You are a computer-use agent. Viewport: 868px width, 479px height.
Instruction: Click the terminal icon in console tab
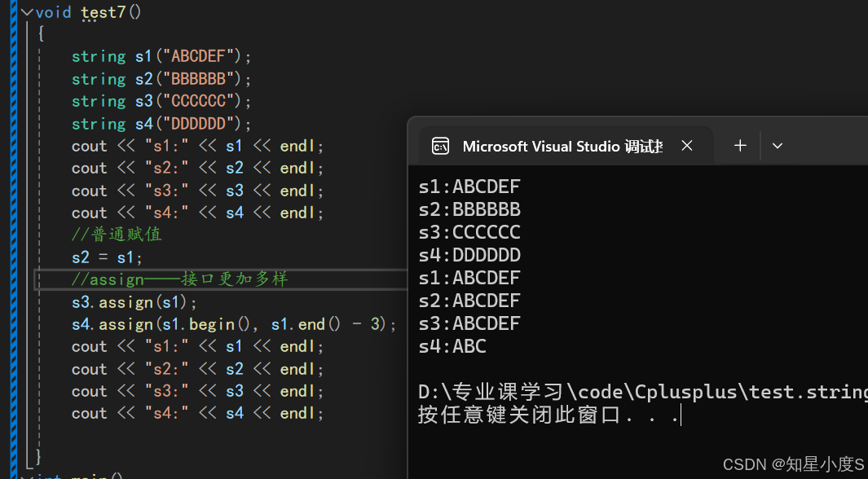pos(440,146)
